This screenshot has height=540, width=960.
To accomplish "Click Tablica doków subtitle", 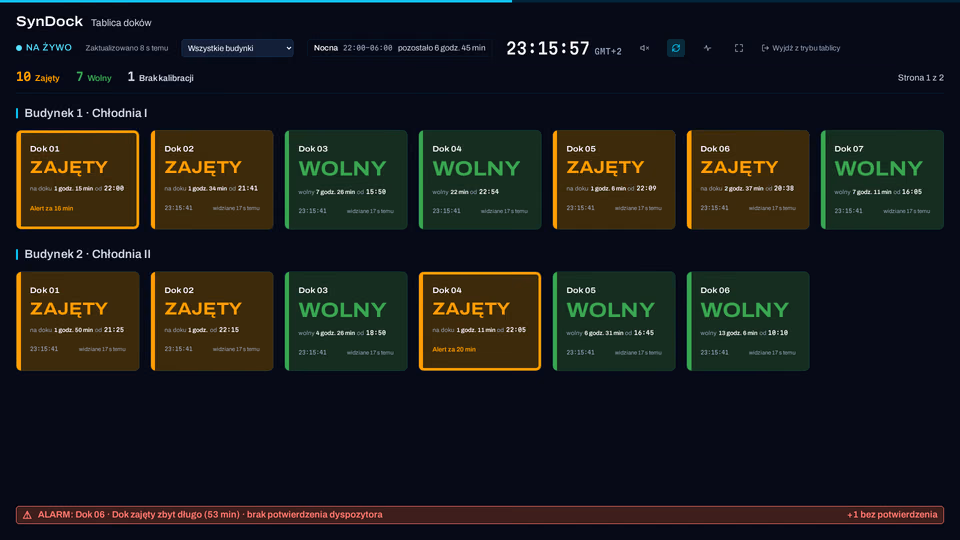I will point(121,23).
